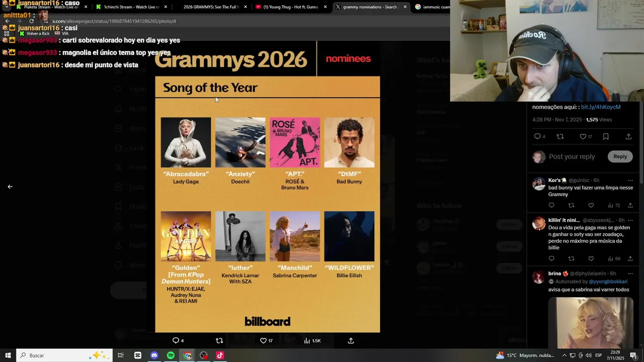Open the weather widget showing 15°C
This screenshot has height=362, width=644.
coord(525,355)
